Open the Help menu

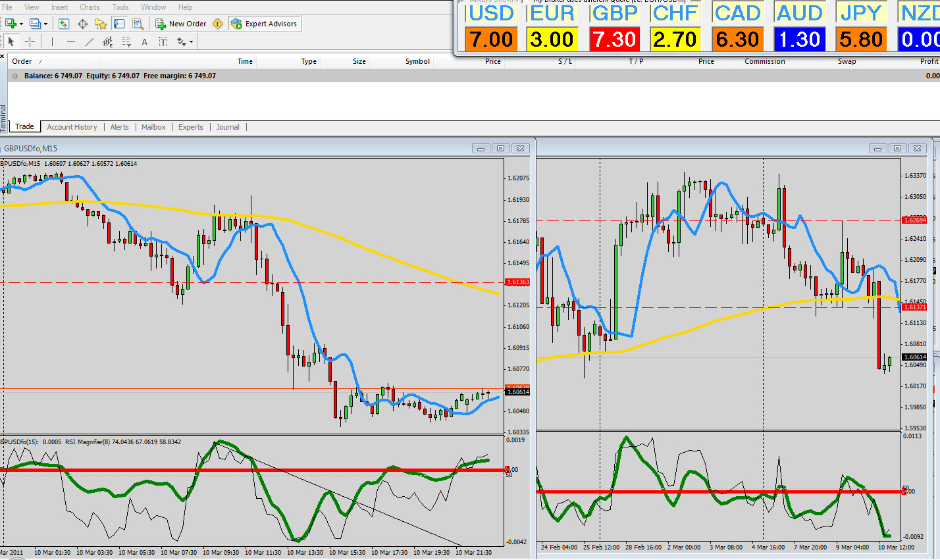click(186, 7)
